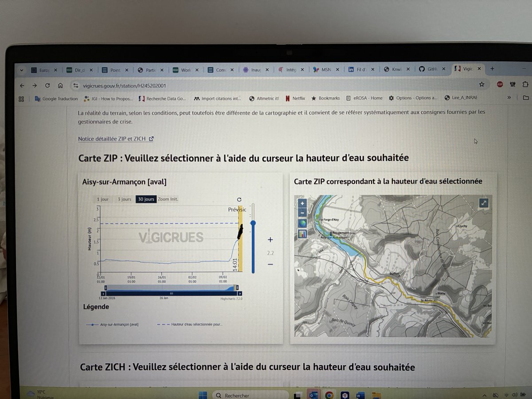
Task: Open the Bookmarks folder in bookmarks bar
Action: coord(325,98)
